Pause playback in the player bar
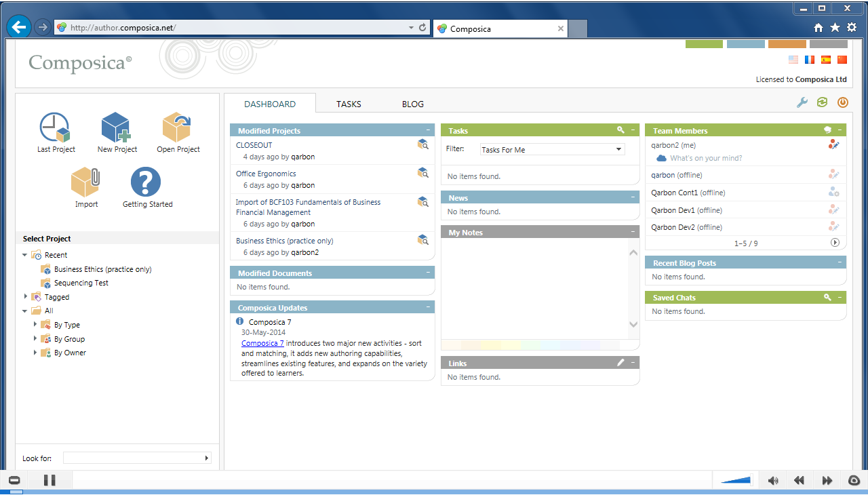The image size is (868, 495). click(x=50, y=480)
